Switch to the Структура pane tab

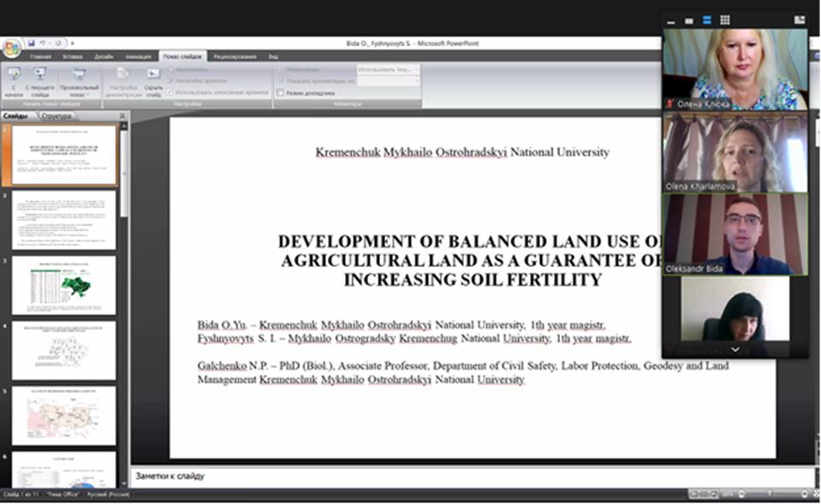point(57,116)
